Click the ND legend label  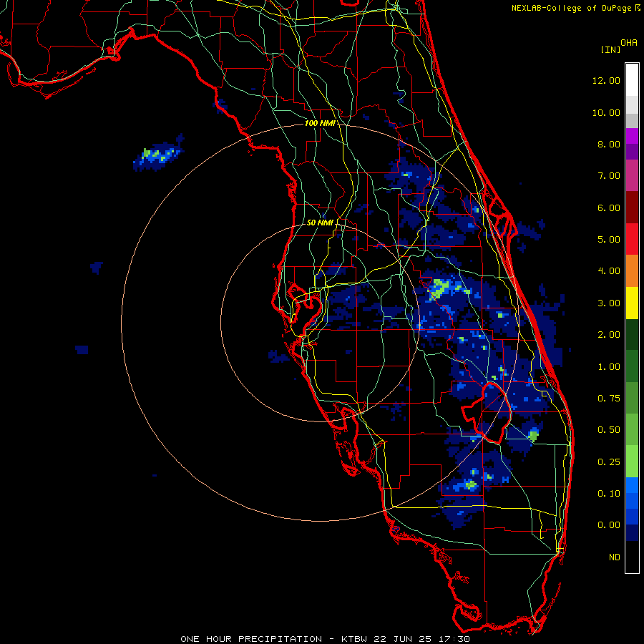[x=615, y=557]
